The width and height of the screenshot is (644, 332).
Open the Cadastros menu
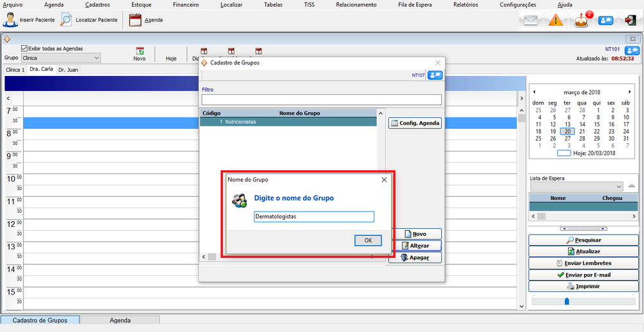click(97, 5)
